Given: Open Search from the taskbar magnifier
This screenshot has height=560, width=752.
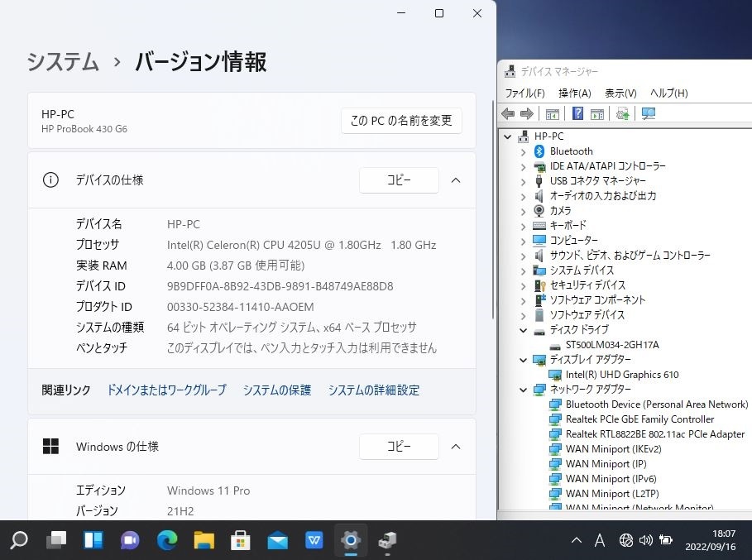Looking at the screenshot, I should [19, 540].
